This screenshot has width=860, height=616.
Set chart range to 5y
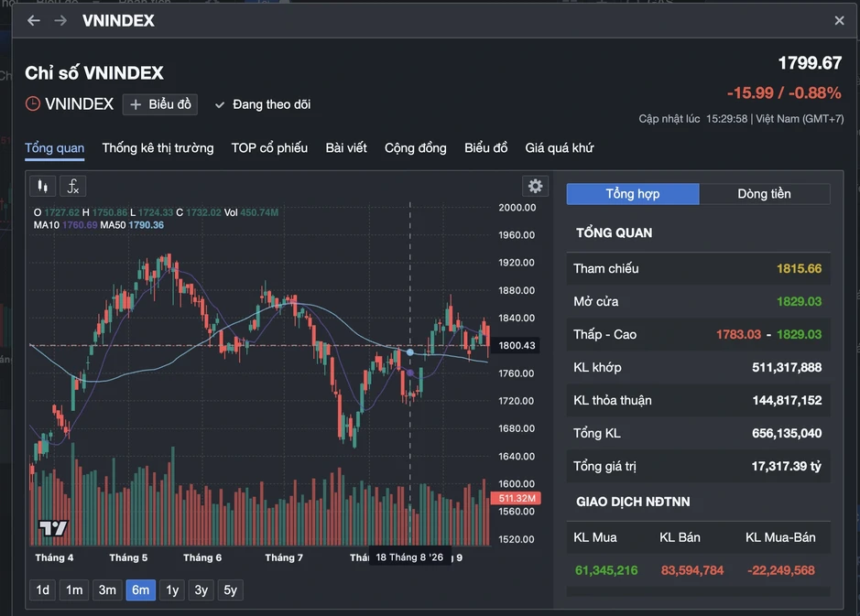(231, 590)
